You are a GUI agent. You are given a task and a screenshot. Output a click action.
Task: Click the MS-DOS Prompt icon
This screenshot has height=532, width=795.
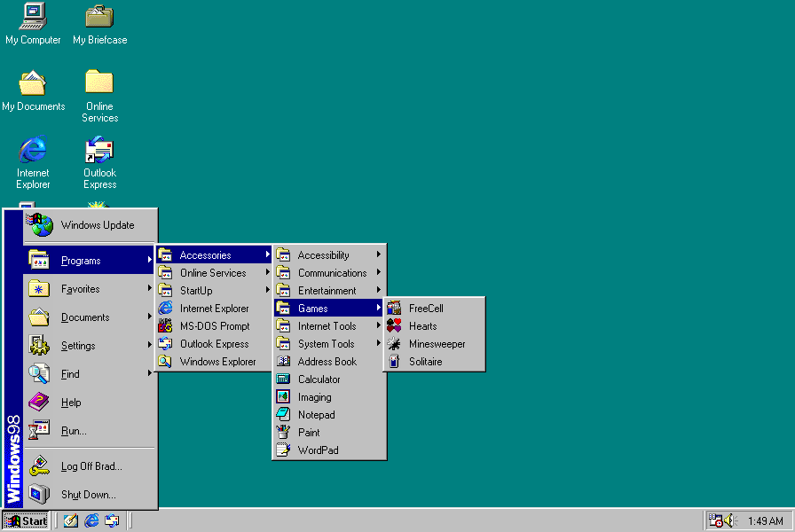click(165, 325)
